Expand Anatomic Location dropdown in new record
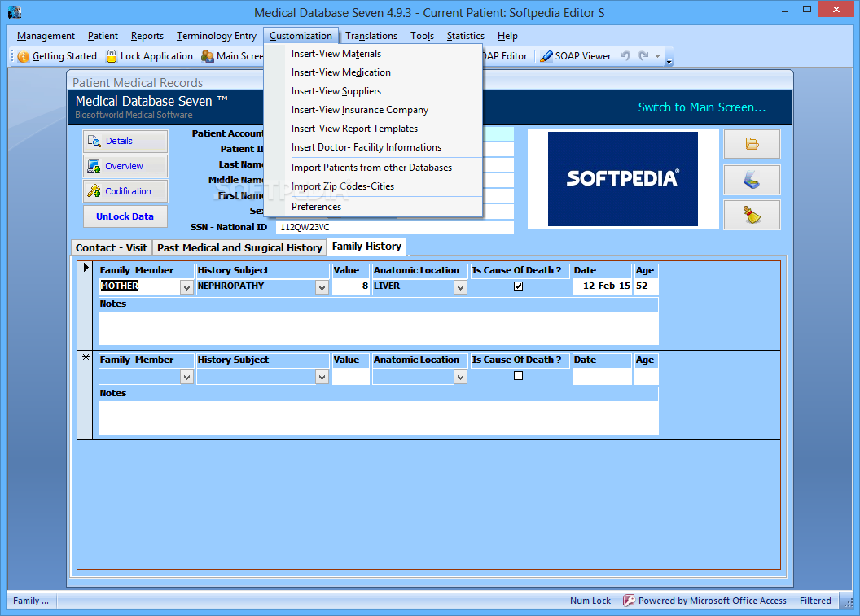The height and width of the screenshot is (616, 860). click(460, 377)
